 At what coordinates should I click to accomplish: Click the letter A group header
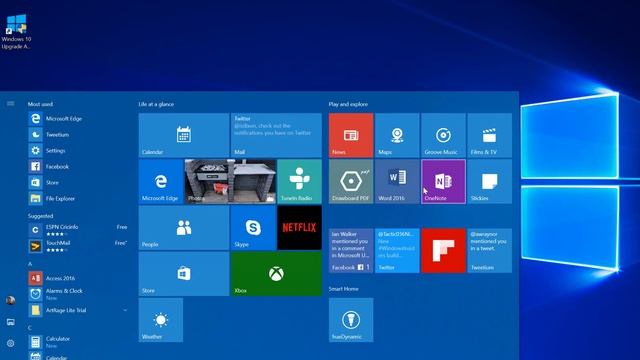(x=30, y=264)
